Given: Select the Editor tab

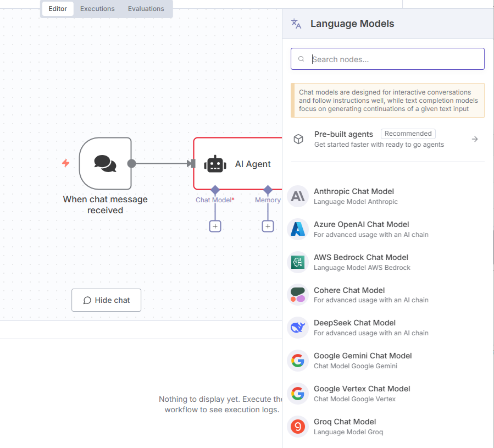Looking at the screenshot, I should click(58, 9).
